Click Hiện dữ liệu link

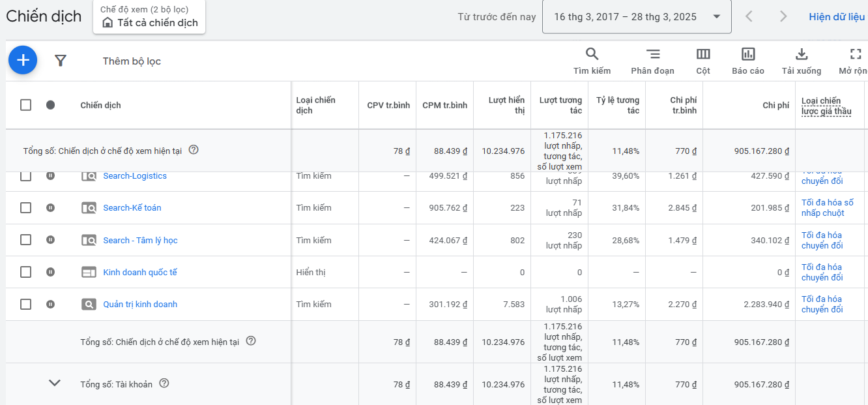pyautogui.click(x=837, y=17)
